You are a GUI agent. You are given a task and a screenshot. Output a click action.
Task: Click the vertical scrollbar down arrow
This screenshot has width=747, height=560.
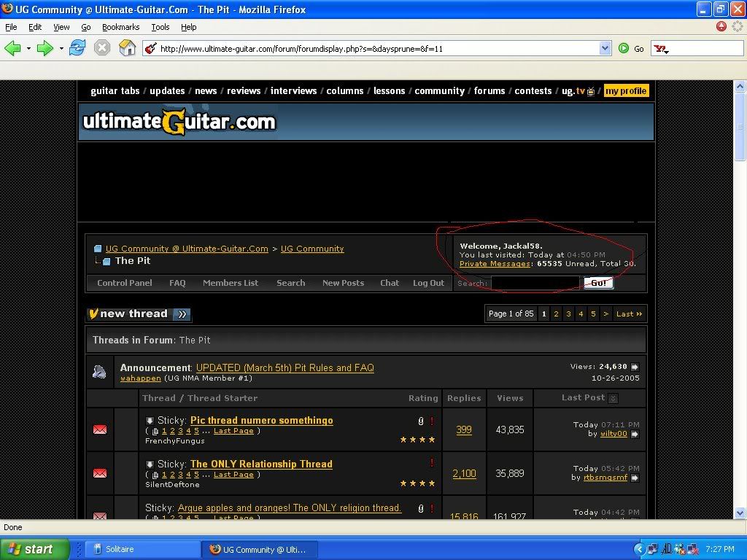(x=740, y=513)
